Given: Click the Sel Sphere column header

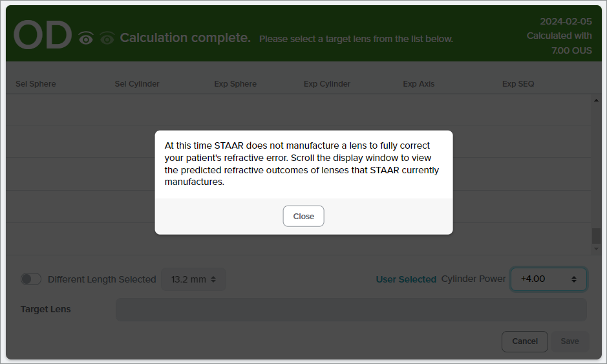Looking at the screenshot, I should tap(36, 84).
